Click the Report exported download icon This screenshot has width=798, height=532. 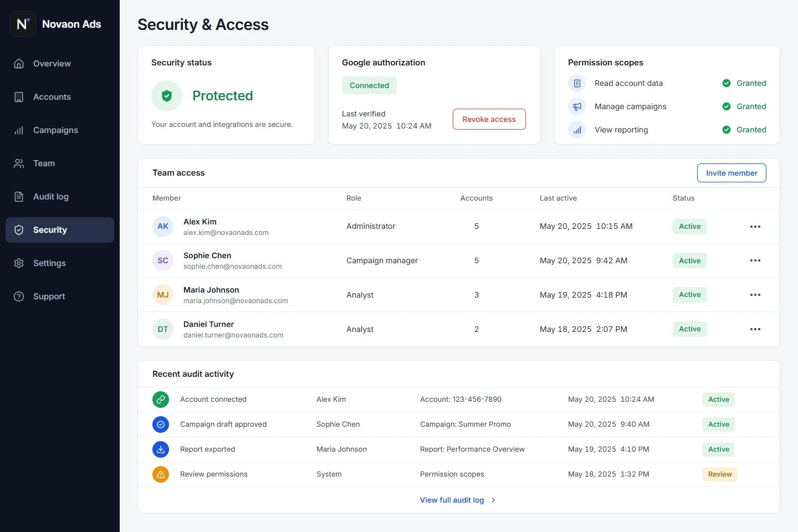161,449
